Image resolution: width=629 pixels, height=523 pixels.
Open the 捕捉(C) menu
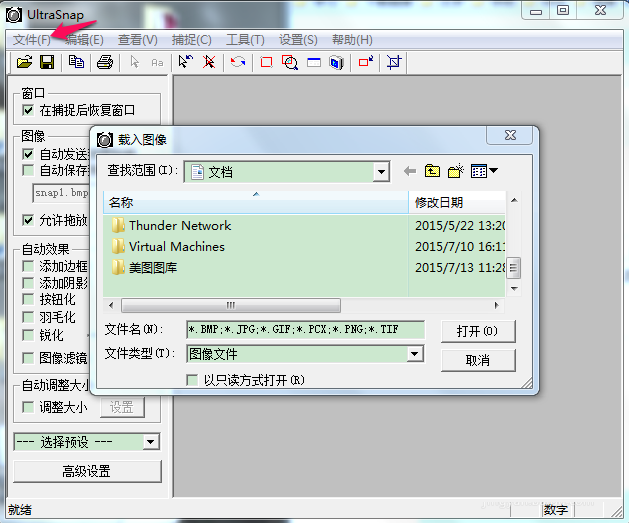pyautogui.click(x=191, y=40)
